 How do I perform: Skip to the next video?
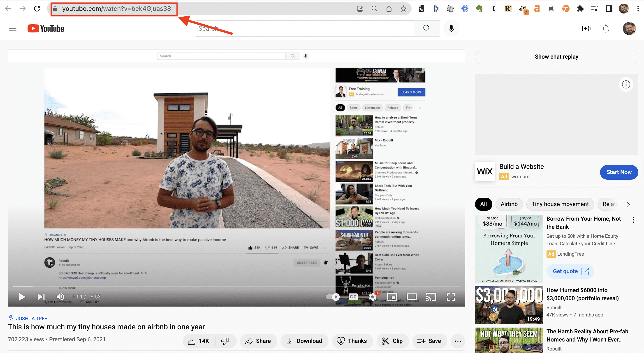(41, 297)
